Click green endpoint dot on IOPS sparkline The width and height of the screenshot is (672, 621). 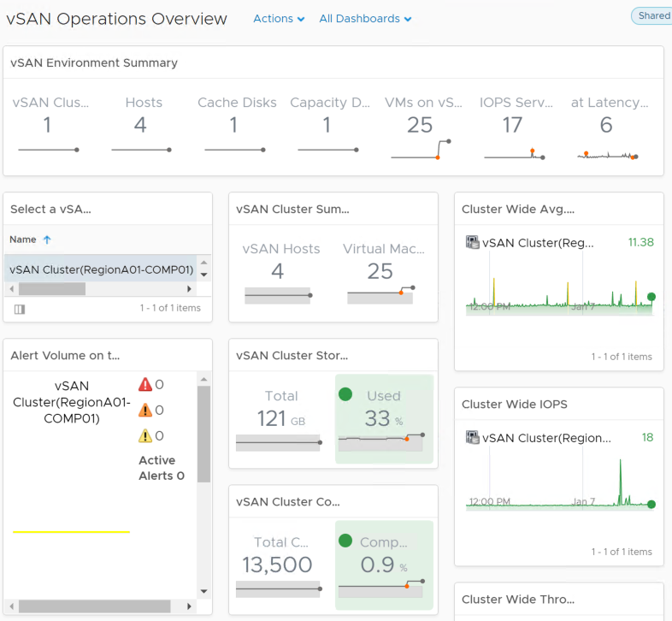651,505
